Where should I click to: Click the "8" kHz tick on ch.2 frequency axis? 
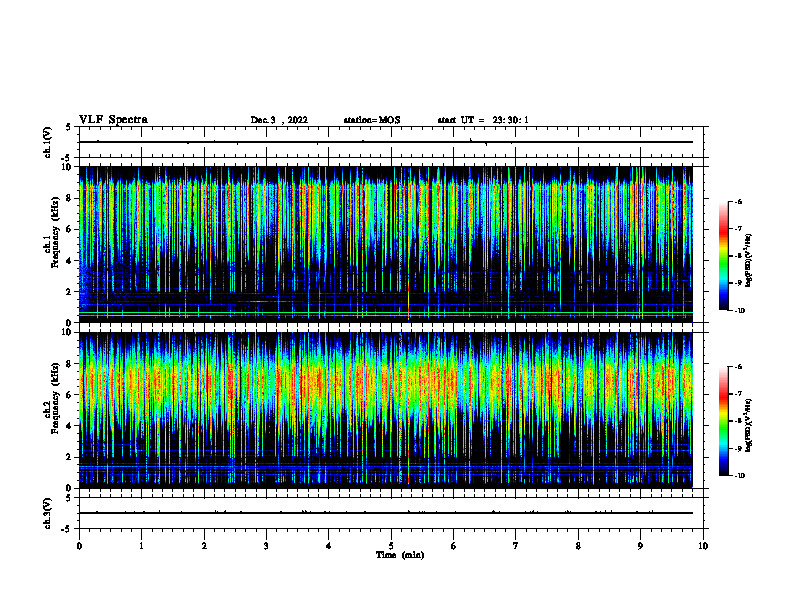point(69,364)
